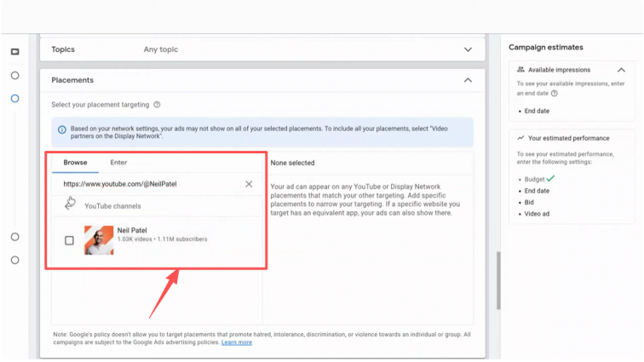
Task: Click the 'None selected' heading
Action: 292,164
